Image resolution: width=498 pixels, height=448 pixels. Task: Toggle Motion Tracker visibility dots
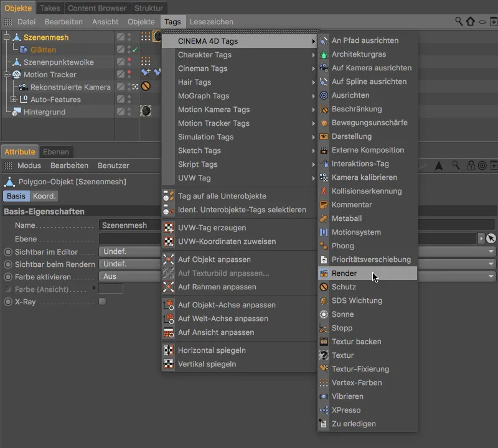tap(129, 74)
